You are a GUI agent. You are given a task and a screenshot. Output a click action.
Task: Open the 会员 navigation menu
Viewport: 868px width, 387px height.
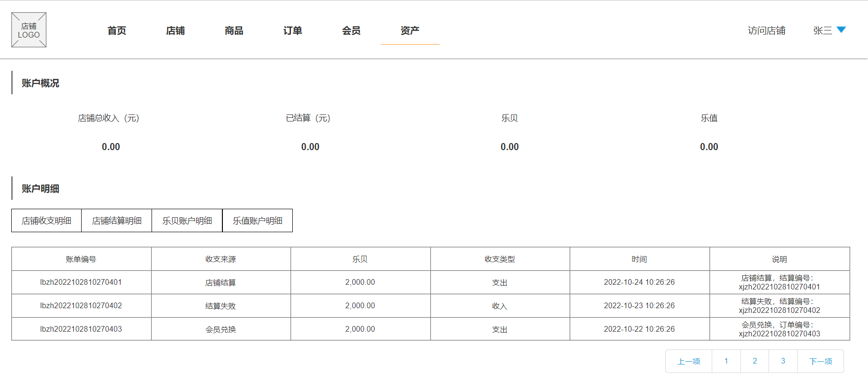click(351, 30)
